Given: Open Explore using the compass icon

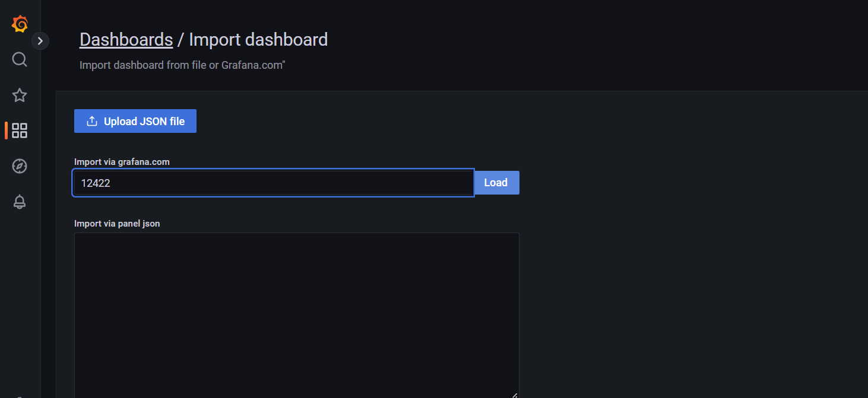Looking at the screenshot, I should click(20, 166).
